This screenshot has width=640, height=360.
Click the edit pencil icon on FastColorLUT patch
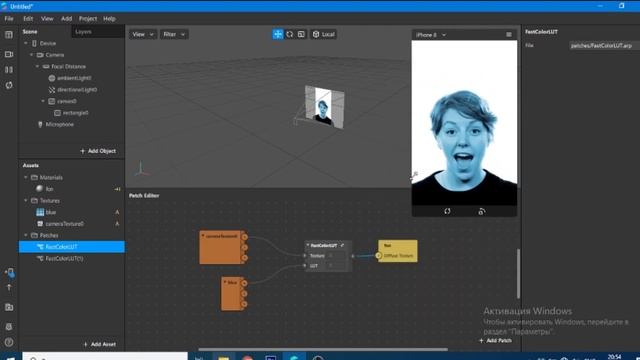(342, 245)
